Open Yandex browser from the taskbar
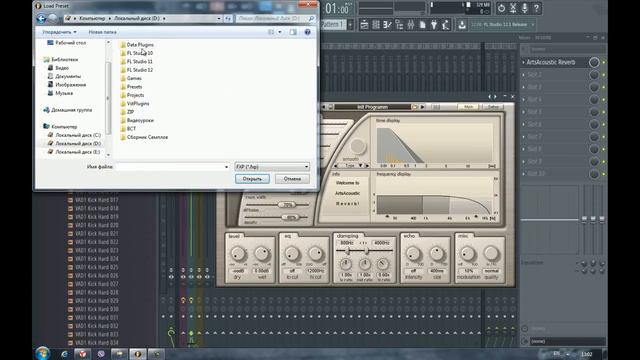Viewport: 640px width, 360px height. point(82,354)
